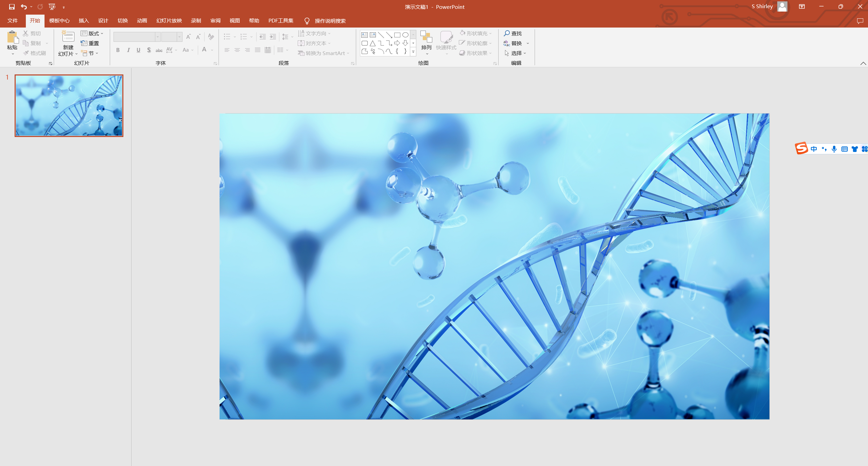
Task: Click the Save icon in the quick access toolbar
Action: 12,6
